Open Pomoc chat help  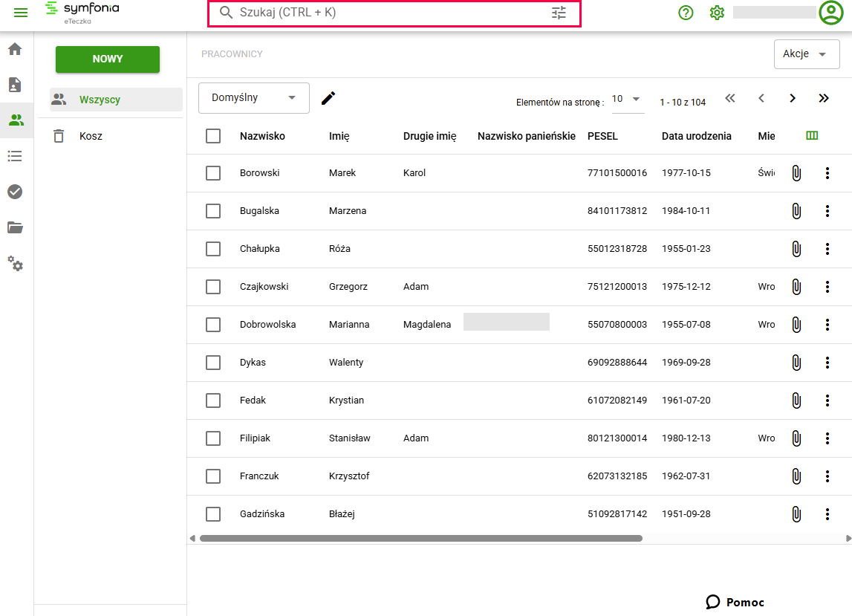735,602
